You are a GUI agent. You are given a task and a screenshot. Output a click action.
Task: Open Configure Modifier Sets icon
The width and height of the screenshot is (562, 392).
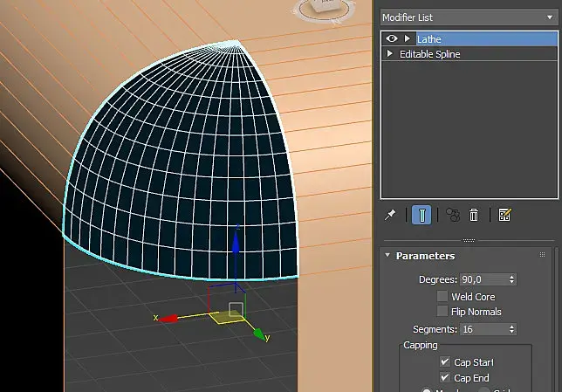[x=504, y=215]
